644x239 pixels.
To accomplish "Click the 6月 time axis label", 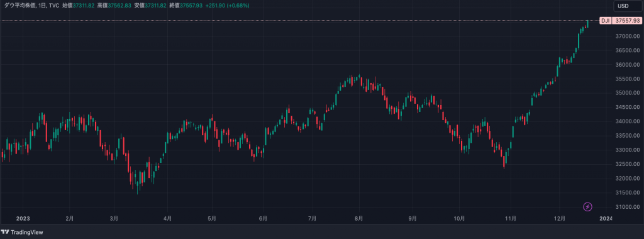I will 264,218.
